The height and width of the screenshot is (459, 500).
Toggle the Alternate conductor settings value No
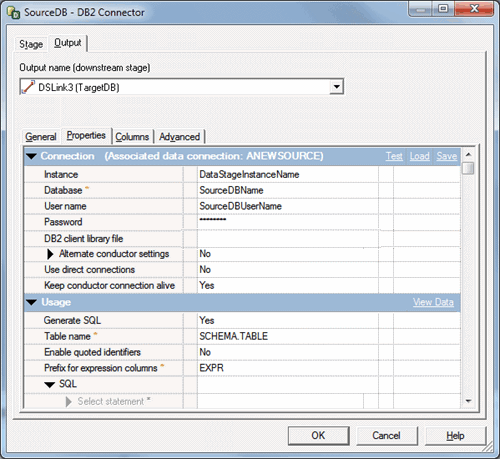click(x=288, y=254)
